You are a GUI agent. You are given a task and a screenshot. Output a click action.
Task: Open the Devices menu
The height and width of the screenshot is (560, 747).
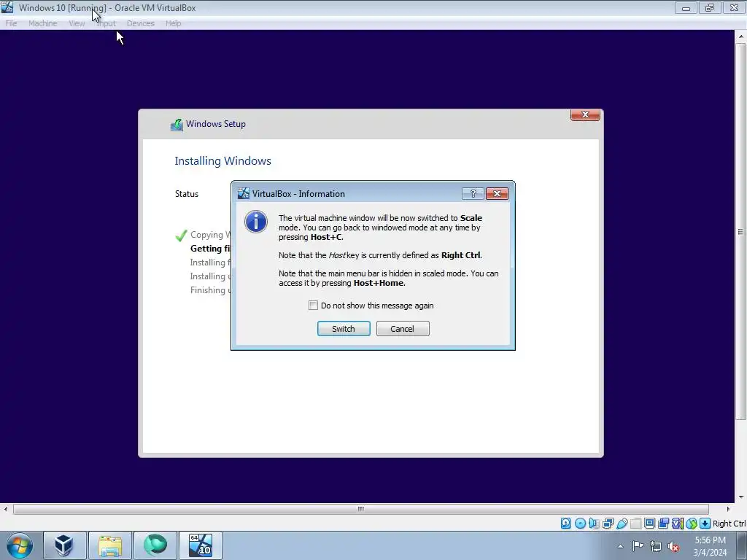coord(141,23)
